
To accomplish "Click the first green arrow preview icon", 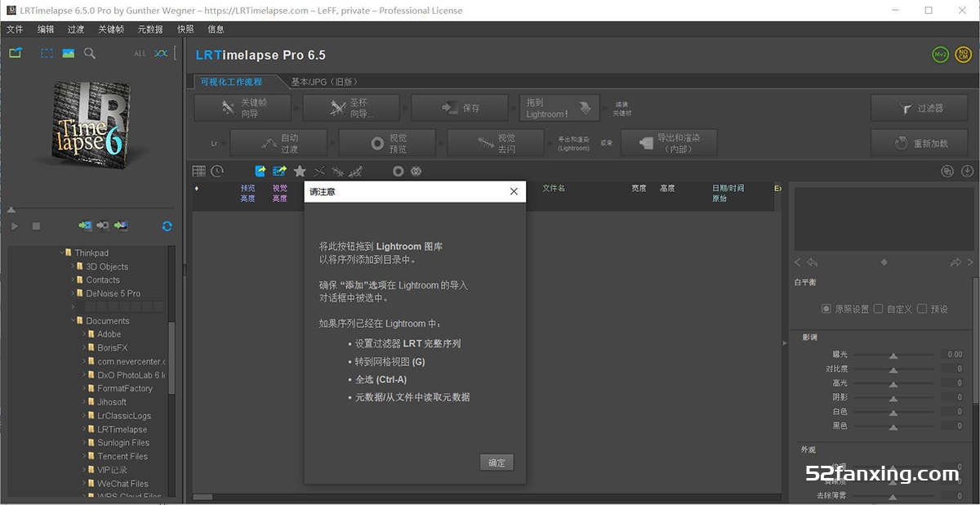I will tap(85, 226).
